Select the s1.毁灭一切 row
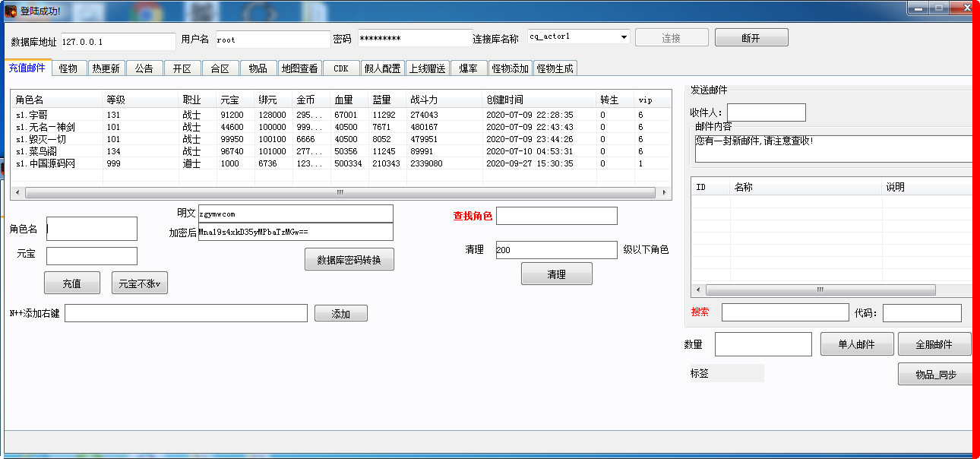 [x=340, y=139]
